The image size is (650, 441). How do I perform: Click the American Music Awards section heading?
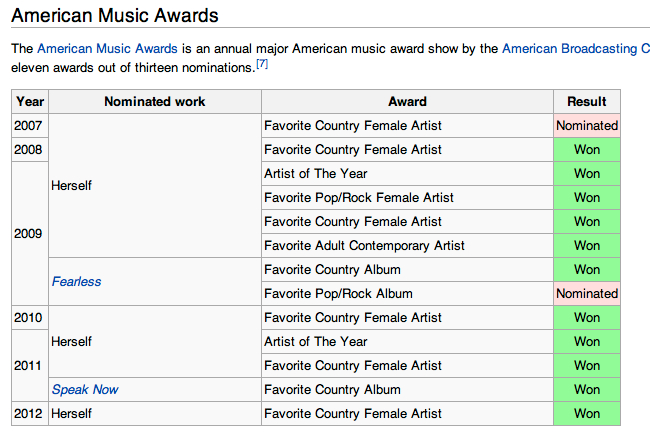pos(115,16)
